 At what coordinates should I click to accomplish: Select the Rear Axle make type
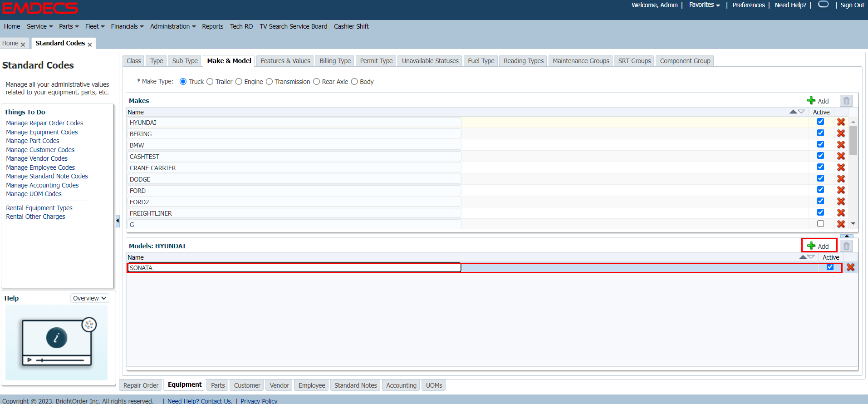pyautogui.click(x=316, y=82)
